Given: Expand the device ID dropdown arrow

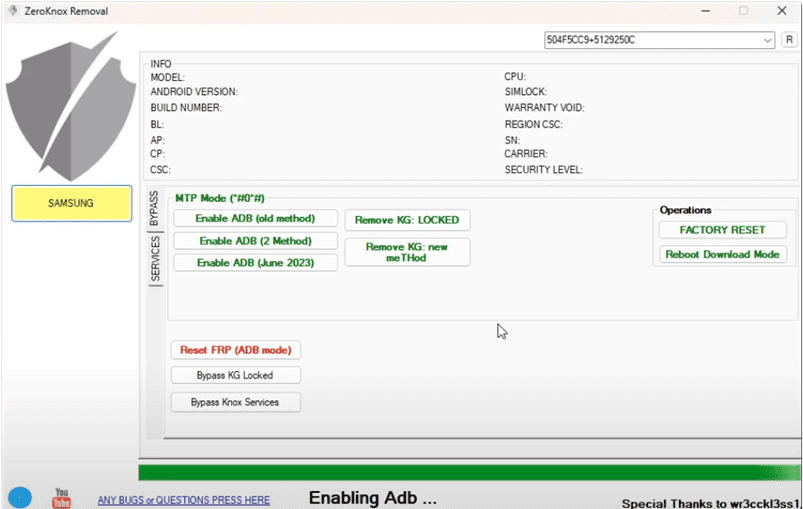Looking at the screenshot, I should point(767,40).
